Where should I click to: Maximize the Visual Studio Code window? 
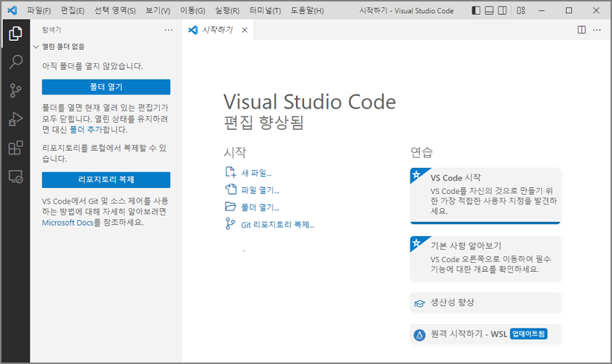pyautogui.click(x=569, y=10)
